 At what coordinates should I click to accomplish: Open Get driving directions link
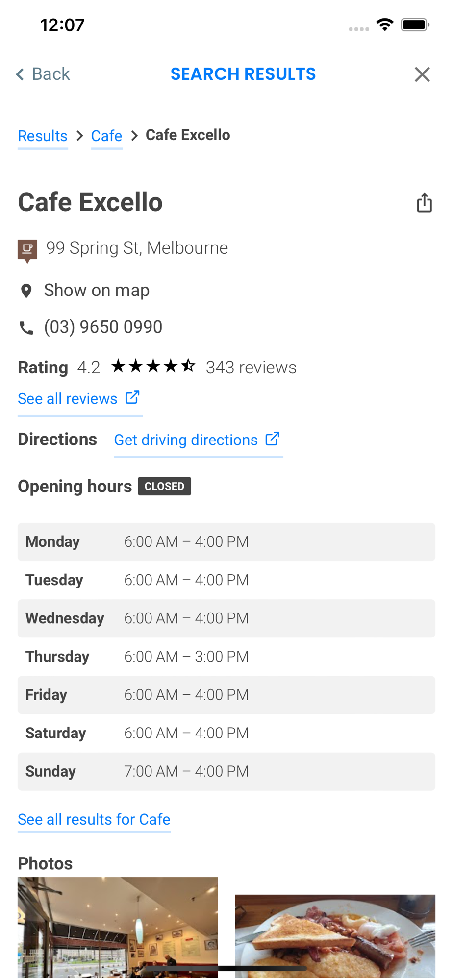(186, 440)
